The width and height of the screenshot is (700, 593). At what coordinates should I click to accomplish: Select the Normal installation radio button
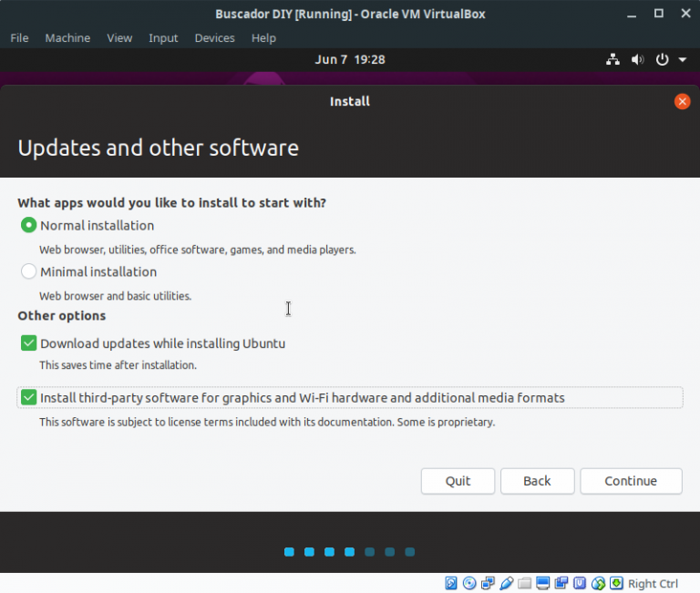(x=28, y=225)
